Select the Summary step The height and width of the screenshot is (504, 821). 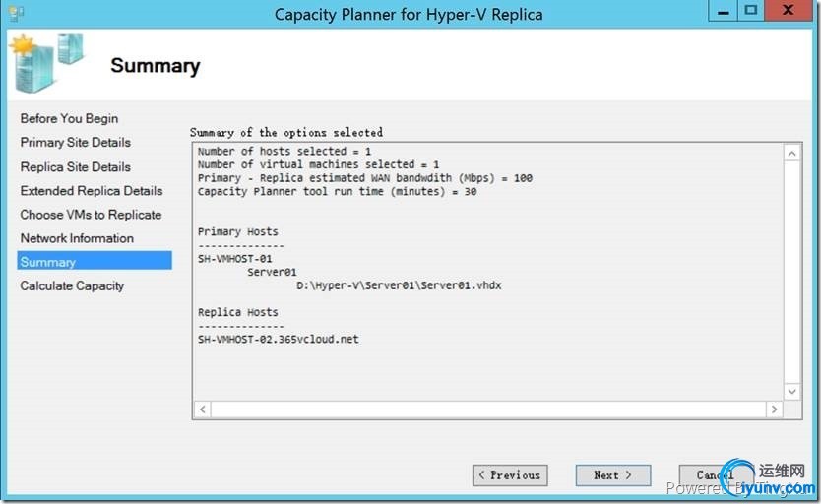(x=48, y=262)
